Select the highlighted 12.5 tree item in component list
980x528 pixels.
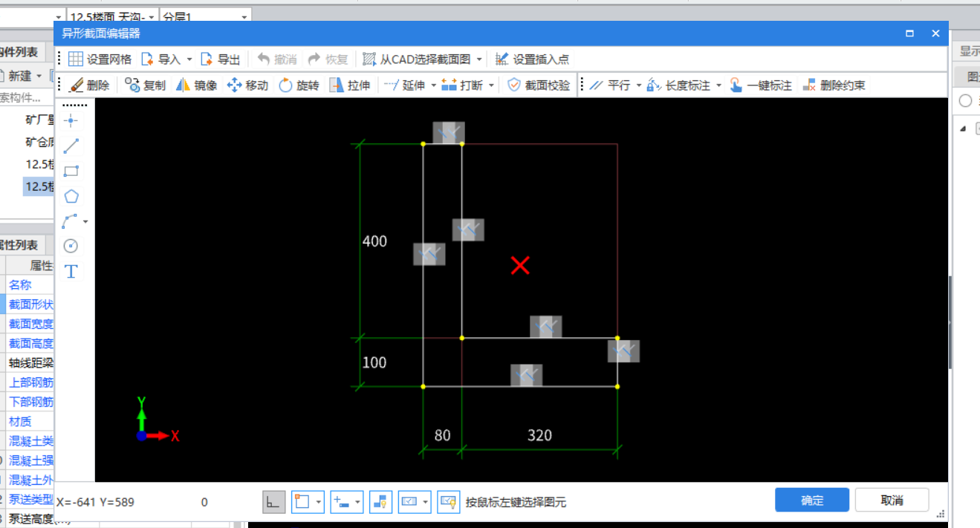point(39,186)
